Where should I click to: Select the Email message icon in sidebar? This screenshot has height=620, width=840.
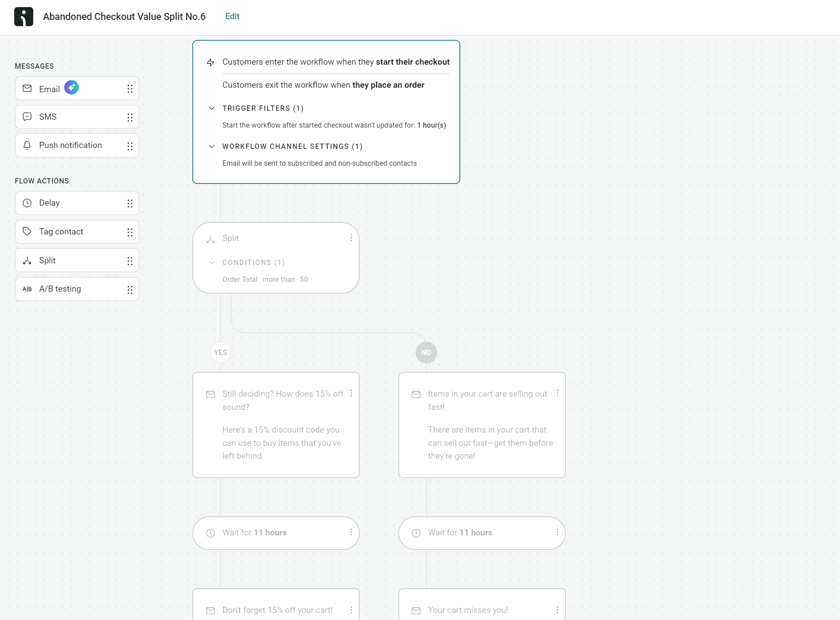[27, 88]
